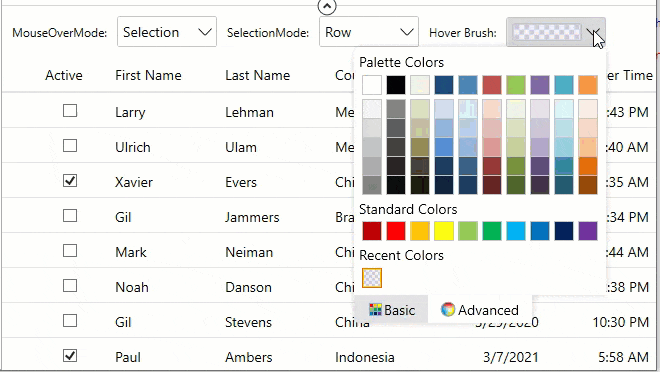Sort by the First Name column header

(148, 75)
